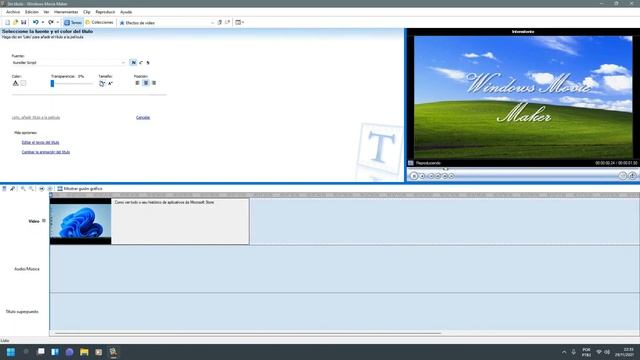This screenshot has height=360, width=640.
Task: Open the redo history dropdown arrow
Action: [x=58, y=22]
